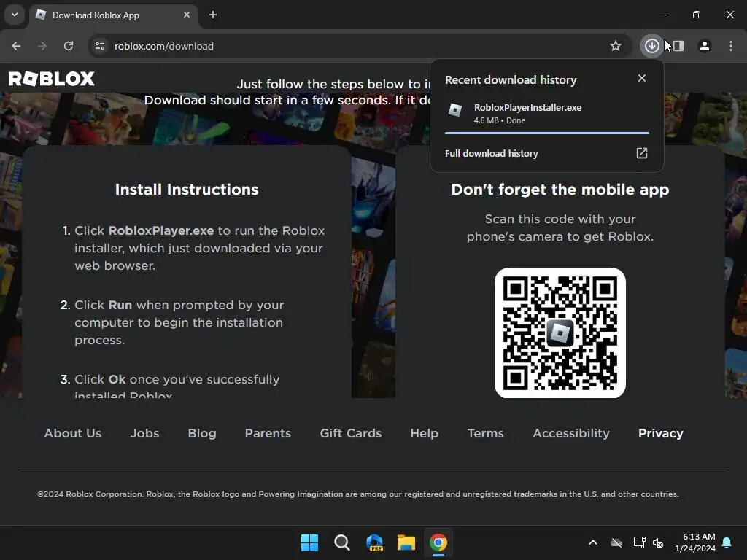
Task: Click the Roblox logo
Action: 52,79
